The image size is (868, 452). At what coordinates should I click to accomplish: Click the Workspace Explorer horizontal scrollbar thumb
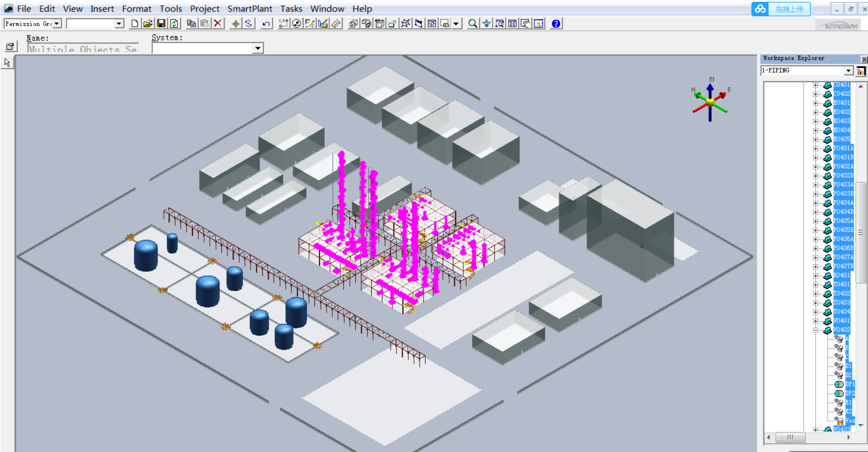790,437
